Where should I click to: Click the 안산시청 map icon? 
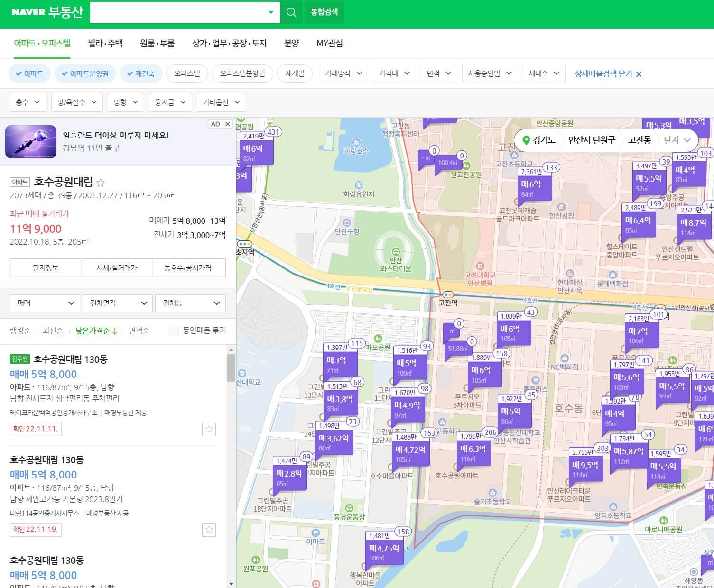562,207
